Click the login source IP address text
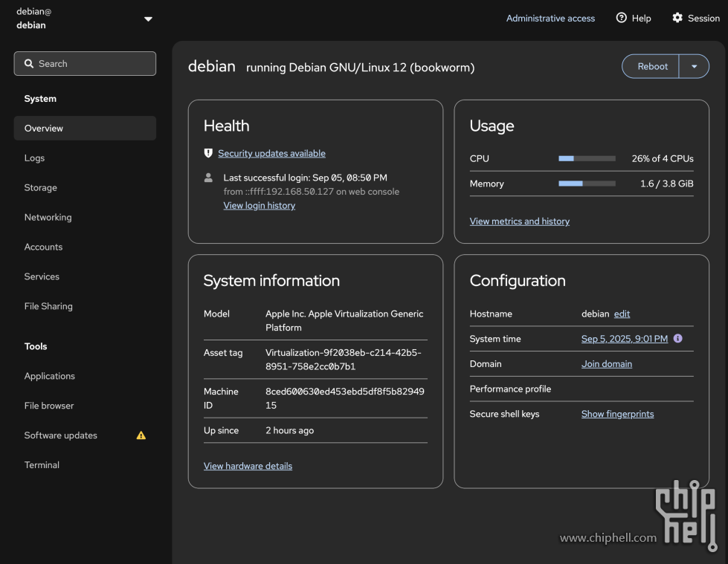 (311, 192)
